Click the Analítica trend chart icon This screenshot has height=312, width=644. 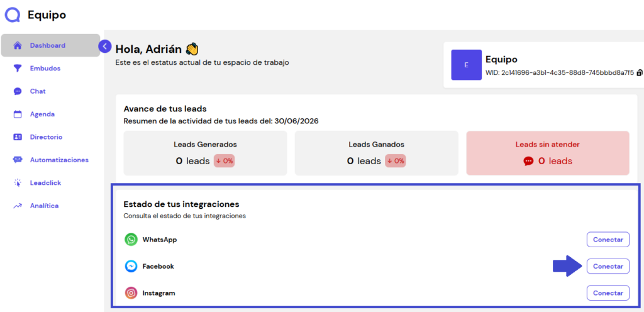point(17,206)
